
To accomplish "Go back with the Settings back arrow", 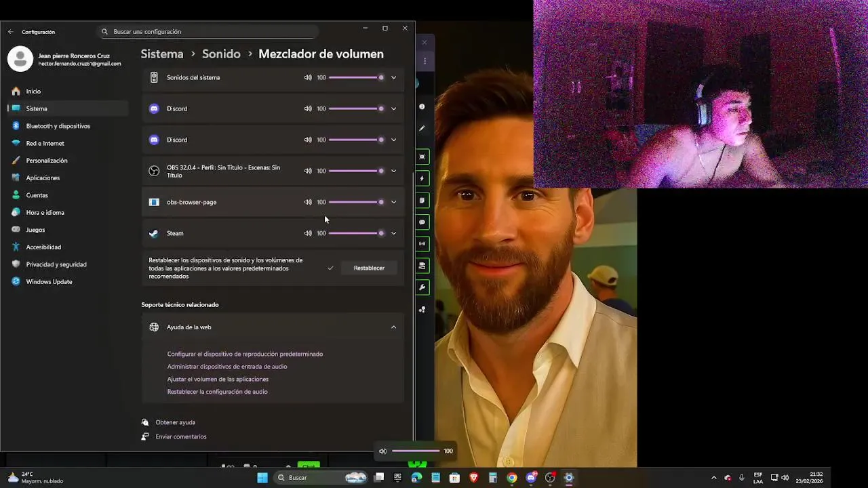I will click(10, 32).
